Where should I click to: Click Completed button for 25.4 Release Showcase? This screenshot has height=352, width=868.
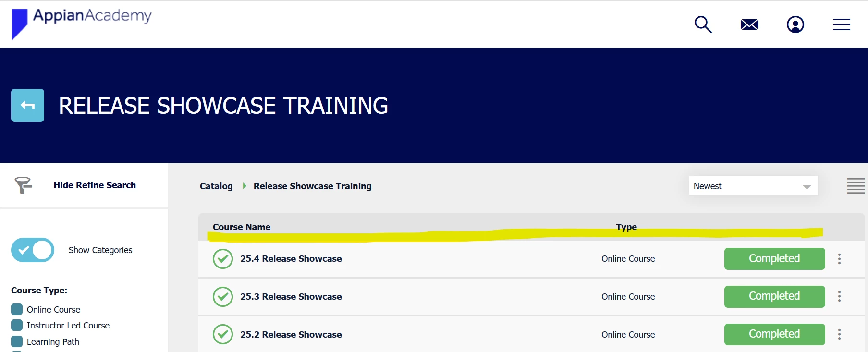point(774,259)
